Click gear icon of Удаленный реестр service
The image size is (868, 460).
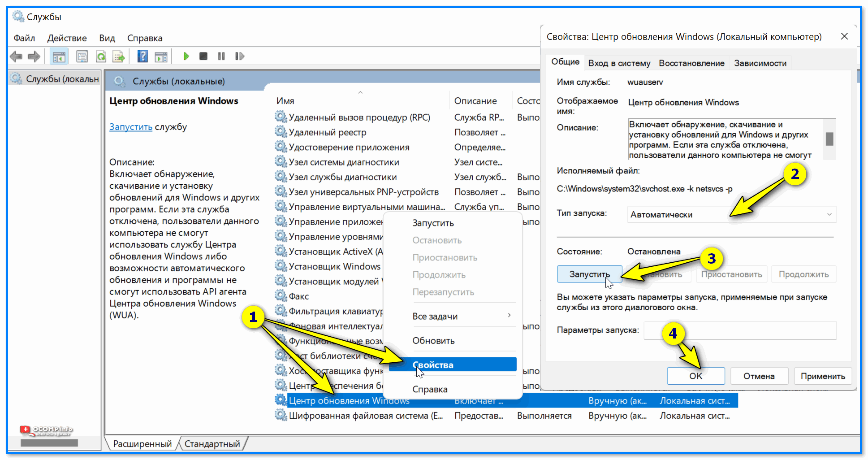[281, 132]
